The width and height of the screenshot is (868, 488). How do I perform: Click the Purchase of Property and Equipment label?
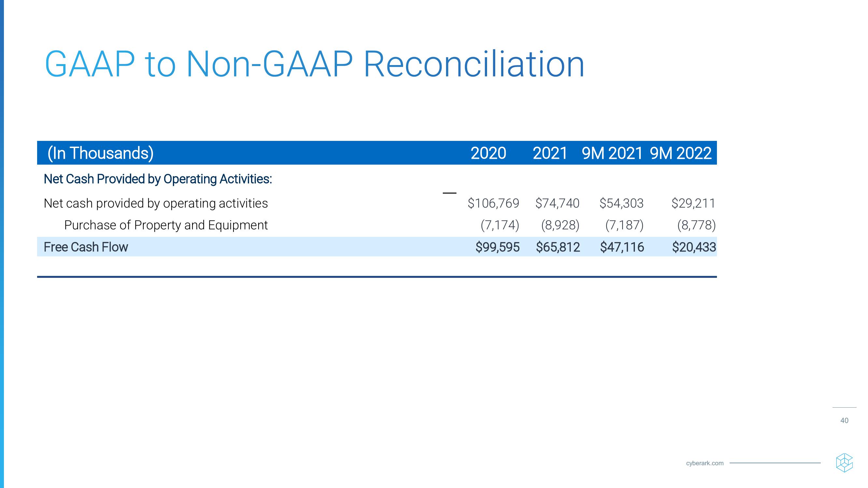pyautogui.click(x=166, y=225)
